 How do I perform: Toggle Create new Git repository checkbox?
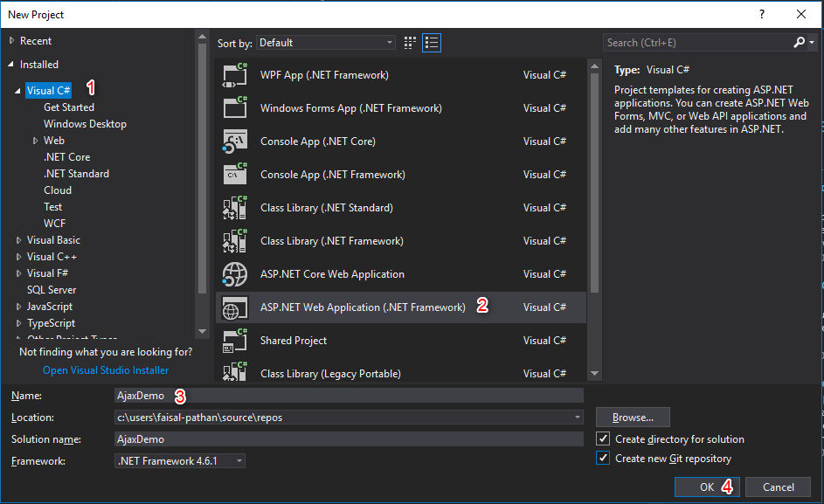603,459
